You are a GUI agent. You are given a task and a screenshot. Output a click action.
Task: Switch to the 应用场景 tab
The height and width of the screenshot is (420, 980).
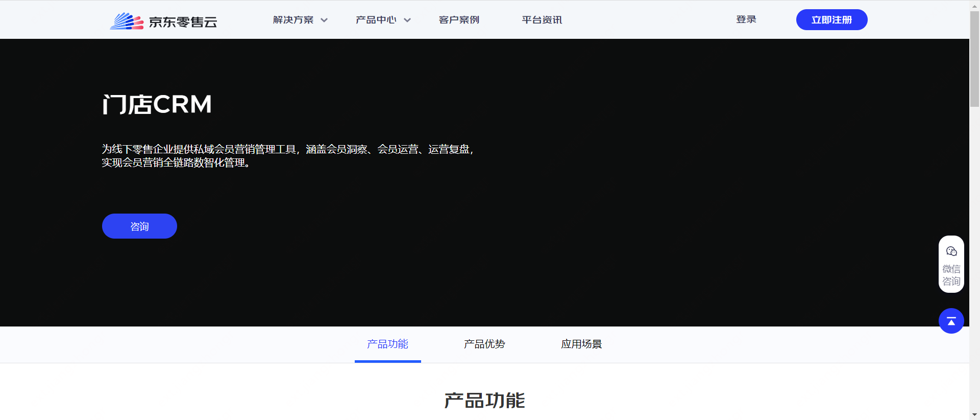coord(581,344)
